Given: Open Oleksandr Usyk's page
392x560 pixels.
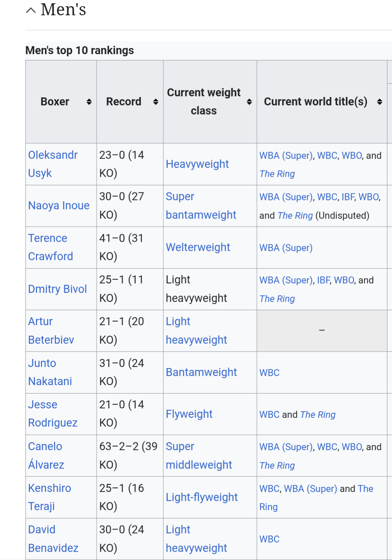Looking at the screenshot, I should click(53, 164).
